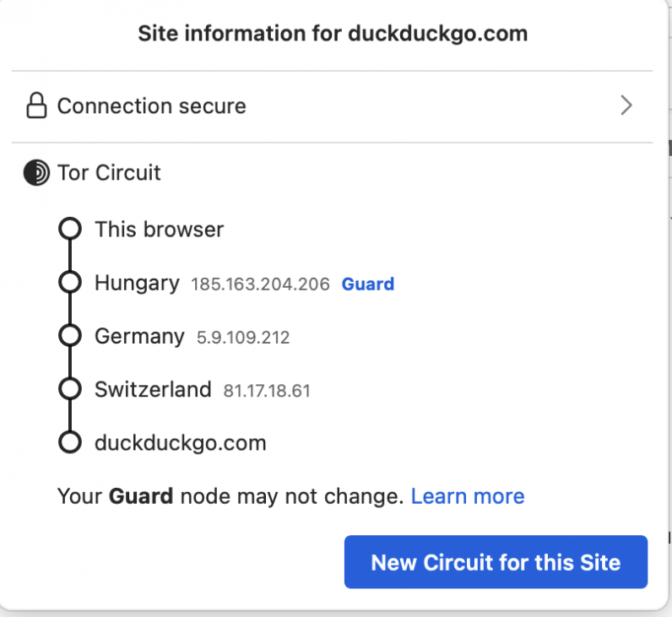Click the Switzerland exit relay label

153,389
